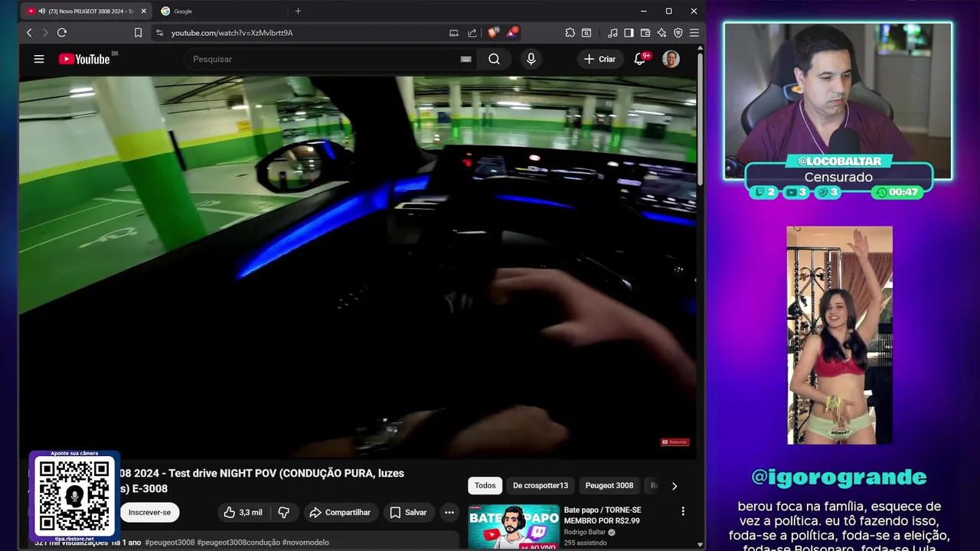Image resolution: width=980 pixels, height=551 pixels.
Task: Go back with the browser back arrow
Action: coord(29,33)
